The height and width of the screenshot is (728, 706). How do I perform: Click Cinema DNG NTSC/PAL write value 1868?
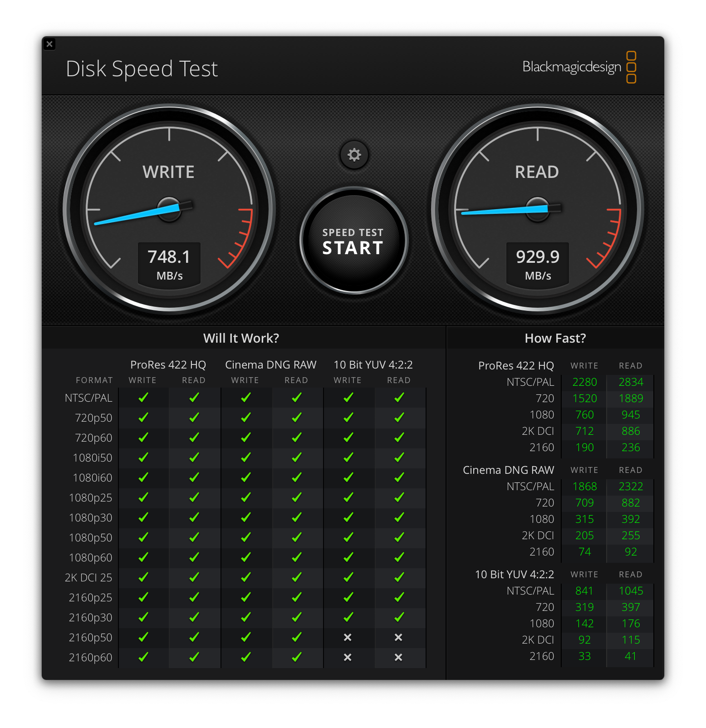[584, 487]
